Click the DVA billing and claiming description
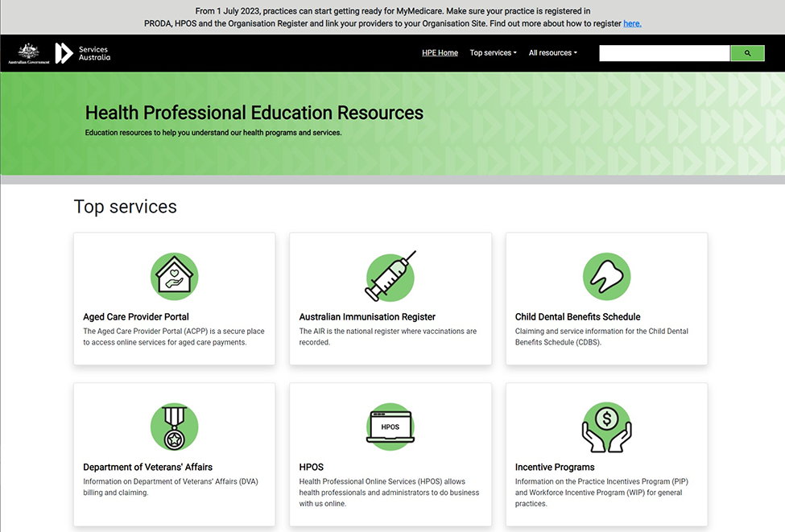 coord(170,487)
